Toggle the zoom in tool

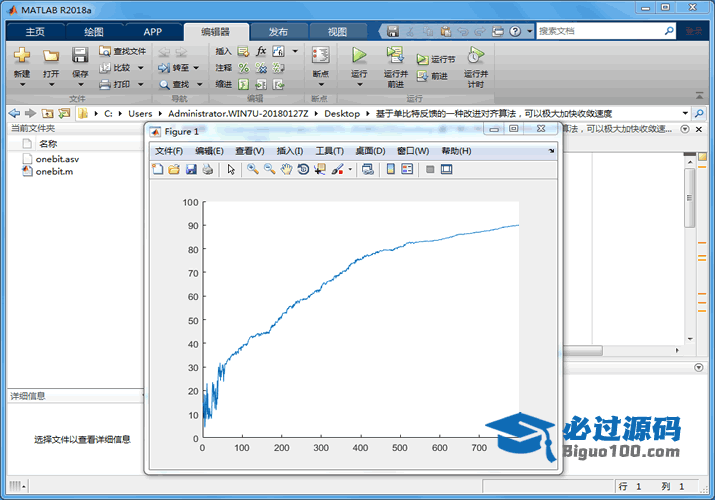pos(253,169)
